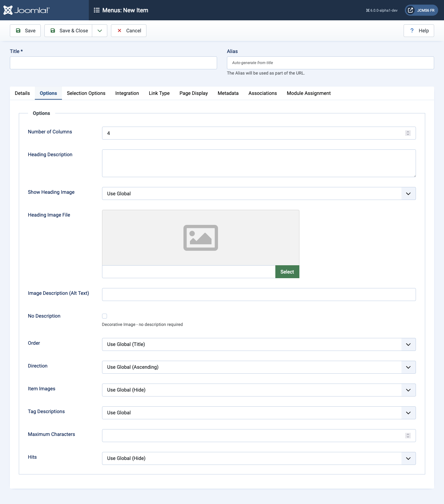Image resolution: width=444 pixels, height=504 pixels.
Task: Cancel the new menu item
Action: 129,30
